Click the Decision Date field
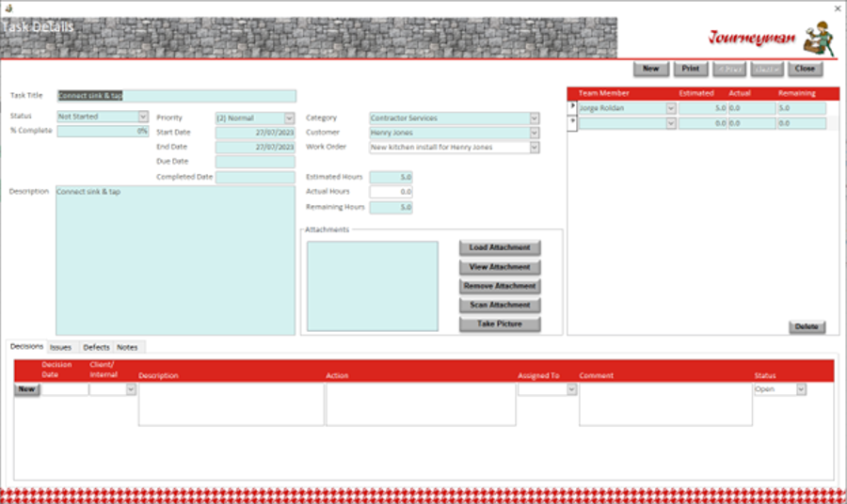The image size is (847, 504). [x=64, y=389]
